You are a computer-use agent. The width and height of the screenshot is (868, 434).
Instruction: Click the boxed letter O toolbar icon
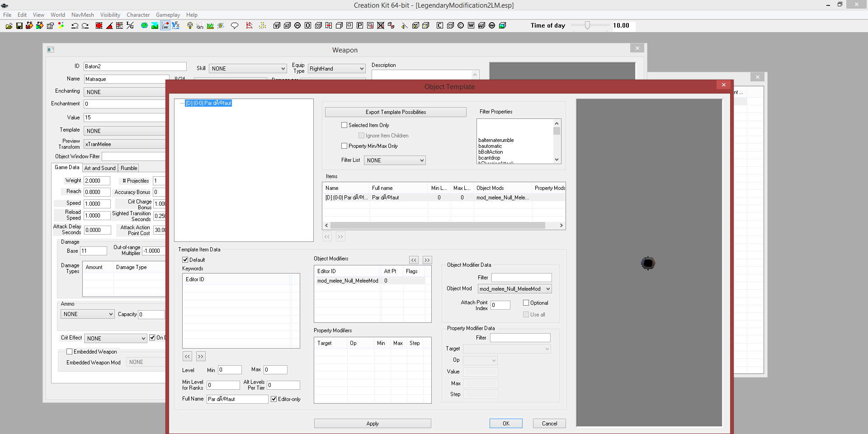[x=308, y=26]
